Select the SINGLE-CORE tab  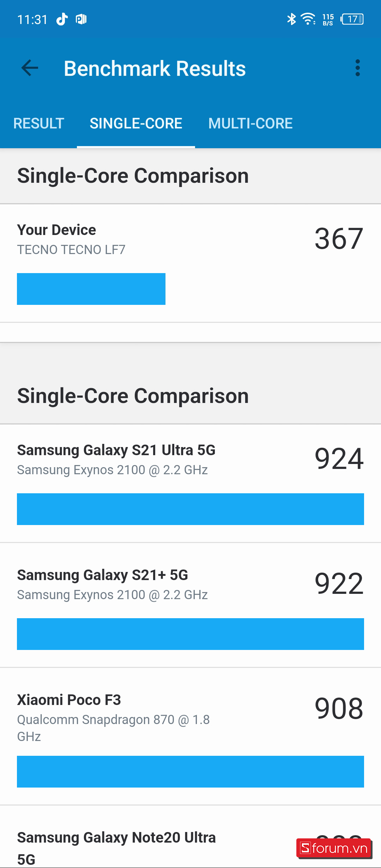tap(136, 123)
